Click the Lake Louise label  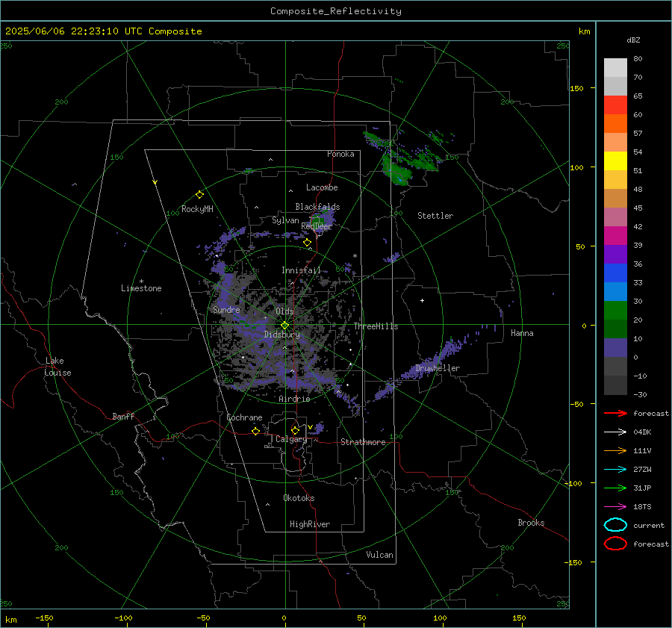coord(57,367)
